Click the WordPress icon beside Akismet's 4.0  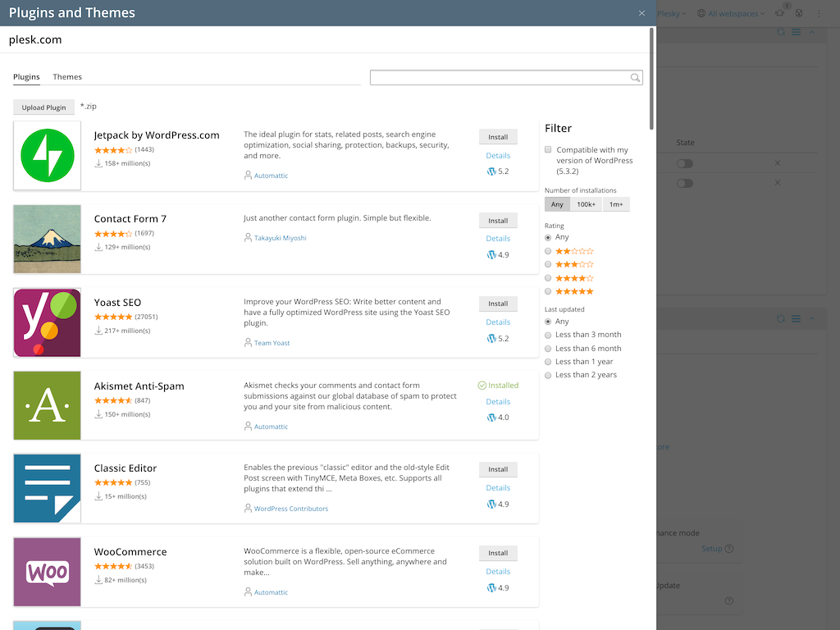(491, 418)
